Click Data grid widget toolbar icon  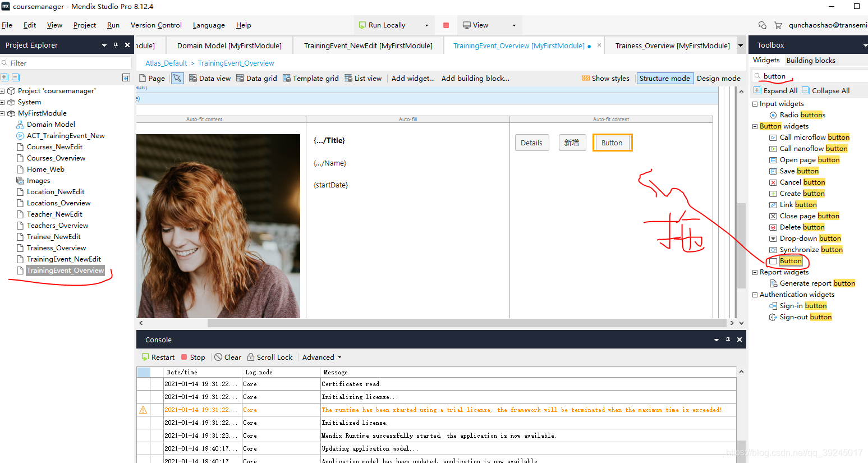tap(256, 79)
